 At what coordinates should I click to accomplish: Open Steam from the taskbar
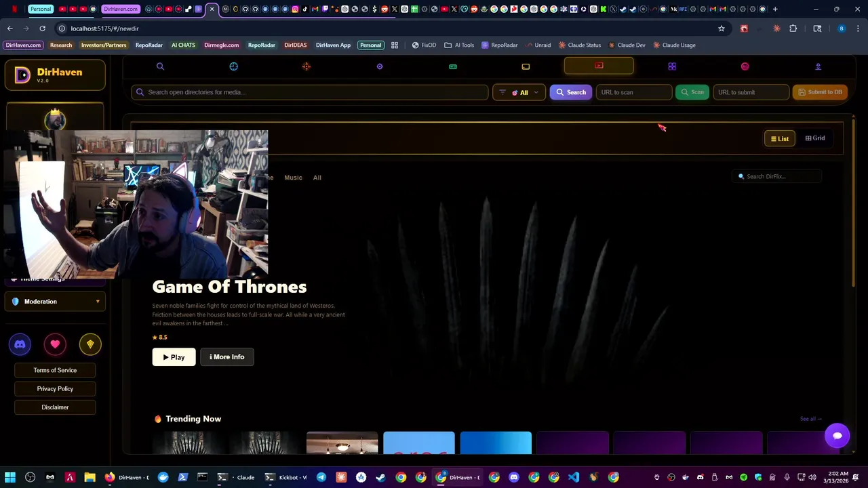pyautogui.click(x=381, y=477)
